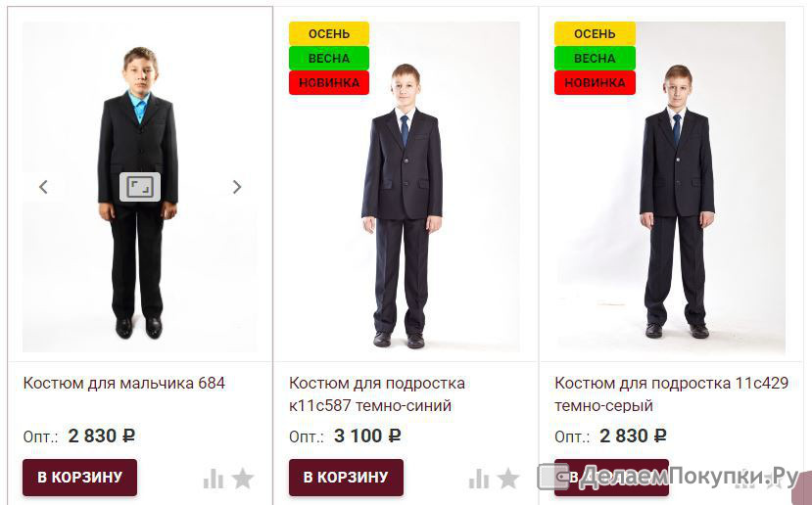
Task: Click the next image arrow on first product
Action: tap(237, 187)
